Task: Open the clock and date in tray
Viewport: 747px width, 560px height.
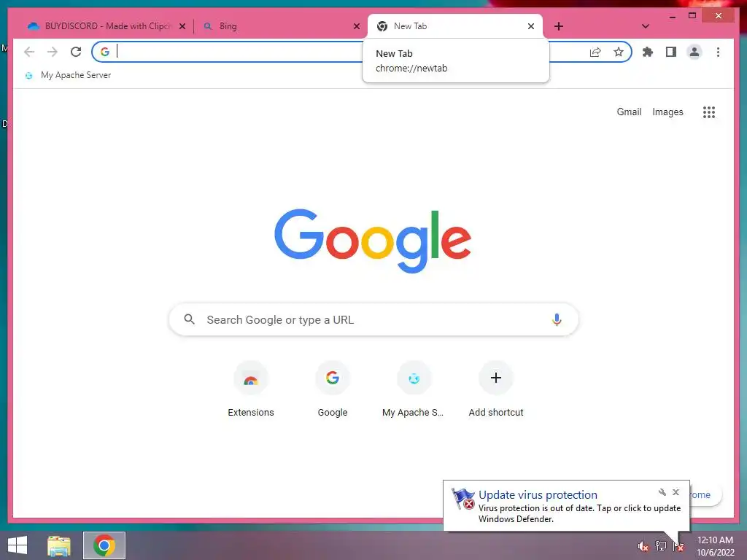Action: (x=715, y=546)
